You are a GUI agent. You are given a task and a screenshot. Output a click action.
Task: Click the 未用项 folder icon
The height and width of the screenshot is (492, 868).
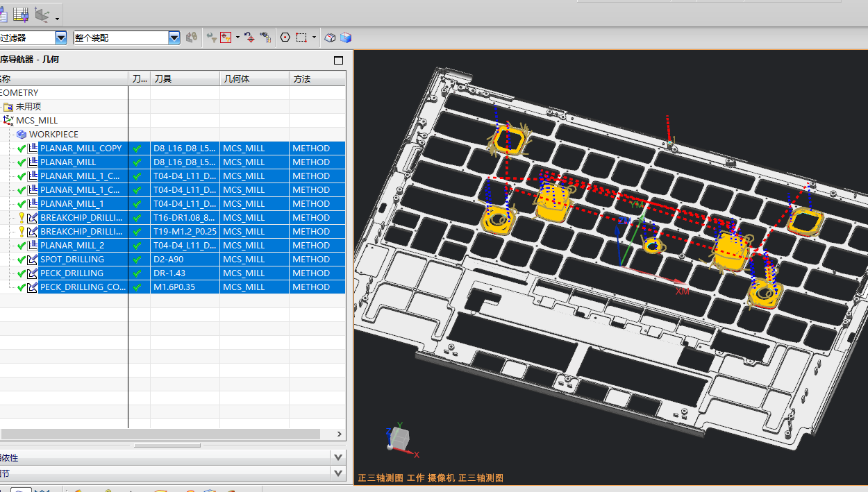click(8, 107)
